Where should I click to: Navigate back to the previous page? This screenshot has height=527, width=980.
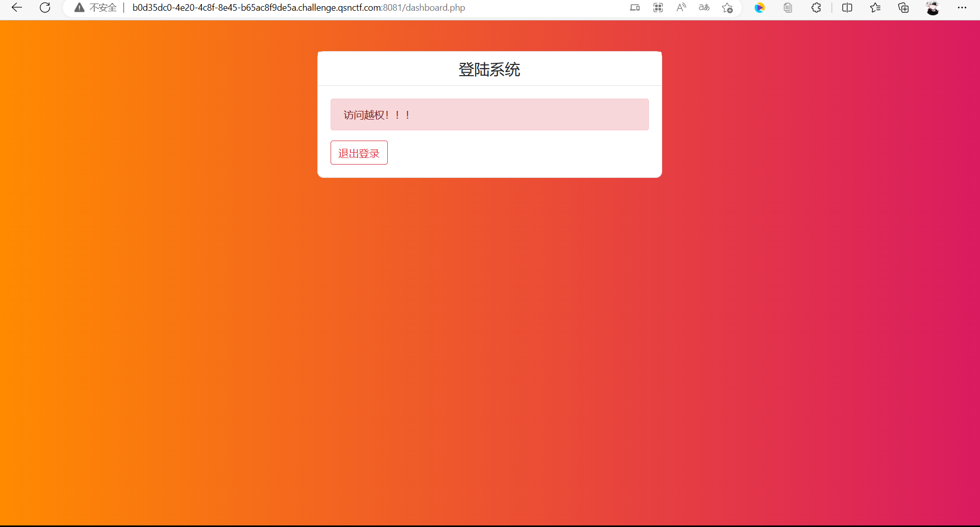17,8
